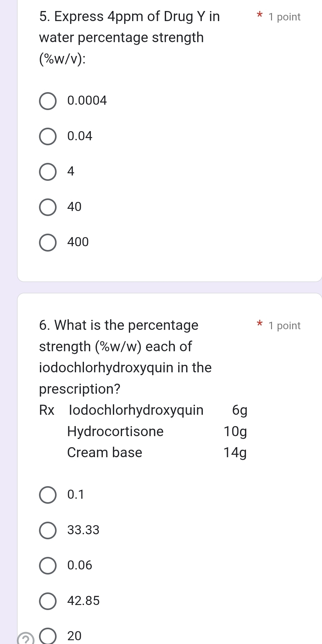The image size is (322, 644).
Task: Choose 400 as the ppm answer
Action: coord(48,242)
